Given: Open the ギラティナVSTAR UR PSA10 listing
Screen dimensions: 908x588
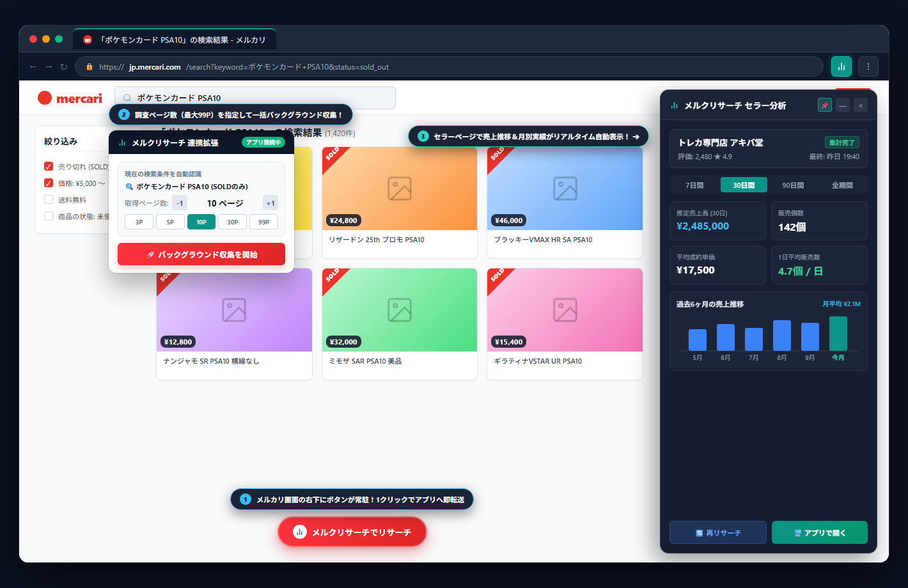Looking at the screenshot, I should pyautogui.click(x=565, y=324).
